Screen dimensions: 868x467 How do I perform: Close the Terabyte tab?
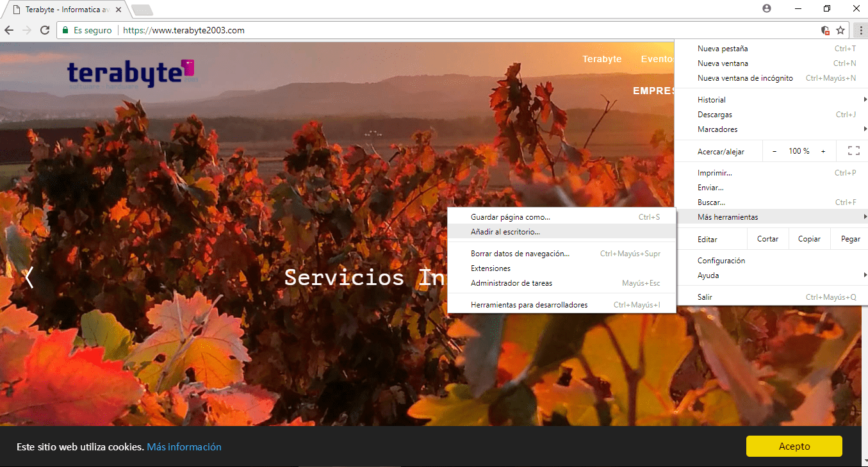[x=119, y=10]
